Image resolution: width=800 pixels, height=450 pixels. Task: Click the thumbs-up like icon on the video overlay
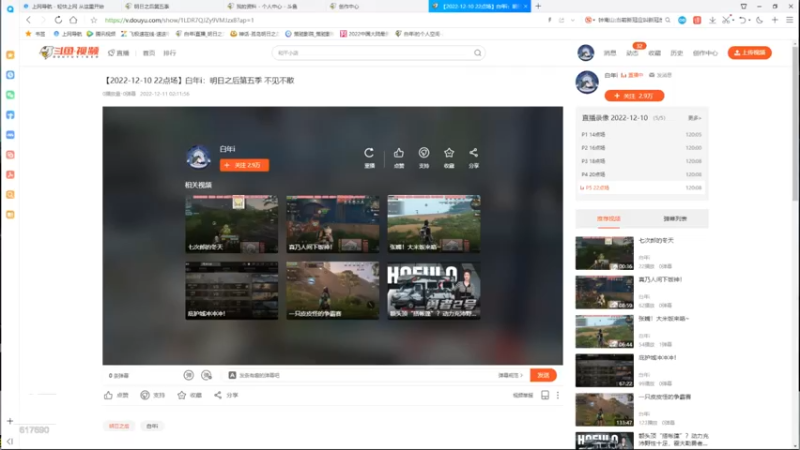point(398,153)
